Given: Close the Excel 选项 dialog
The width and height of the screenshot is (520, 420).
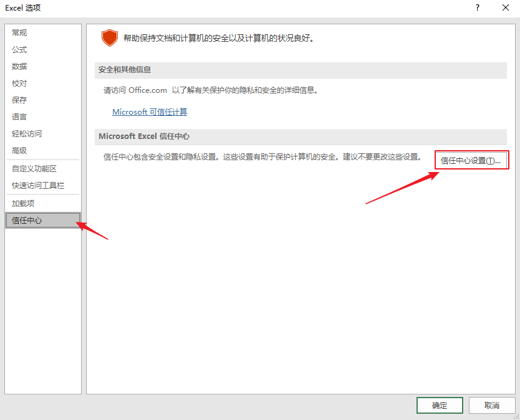Looking at the screenshot, I should (x=506, y=7).
